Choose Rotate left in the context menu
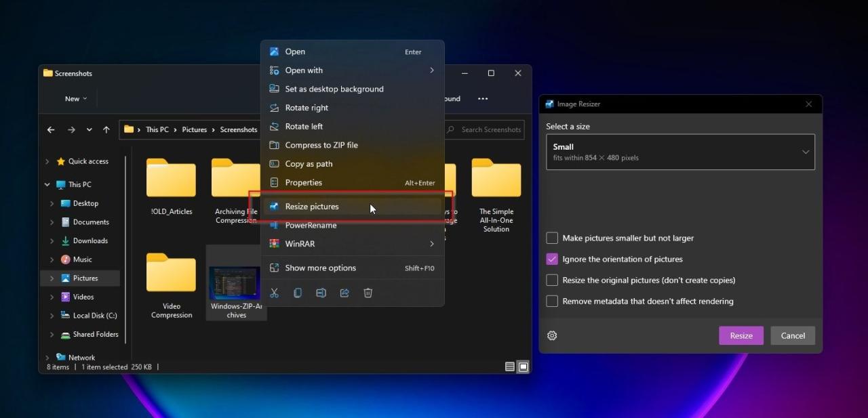 pyautogui.click(x=353, y=127)
